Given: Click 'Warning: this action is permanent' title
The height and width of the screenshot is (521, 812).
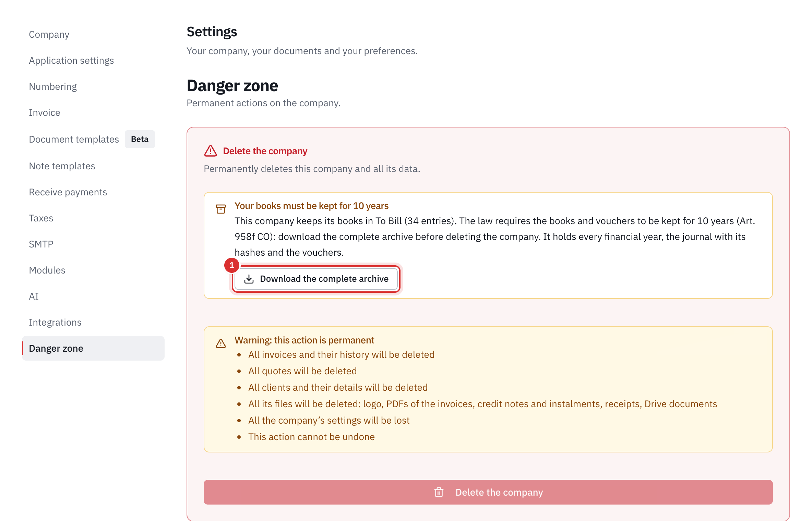Looking at the screenshot, I should pyautogui.click(x=304, y=340).
